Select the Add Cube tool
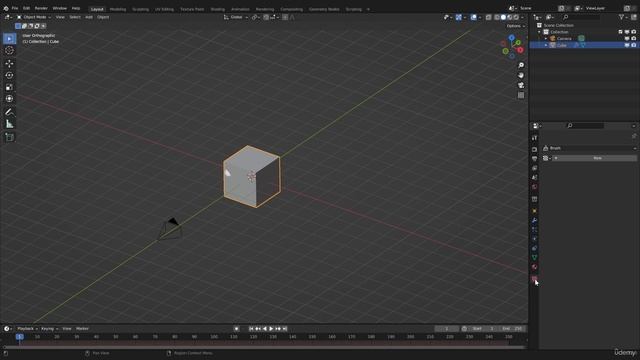Screen dimensions: 640x360 coord(9,137)
